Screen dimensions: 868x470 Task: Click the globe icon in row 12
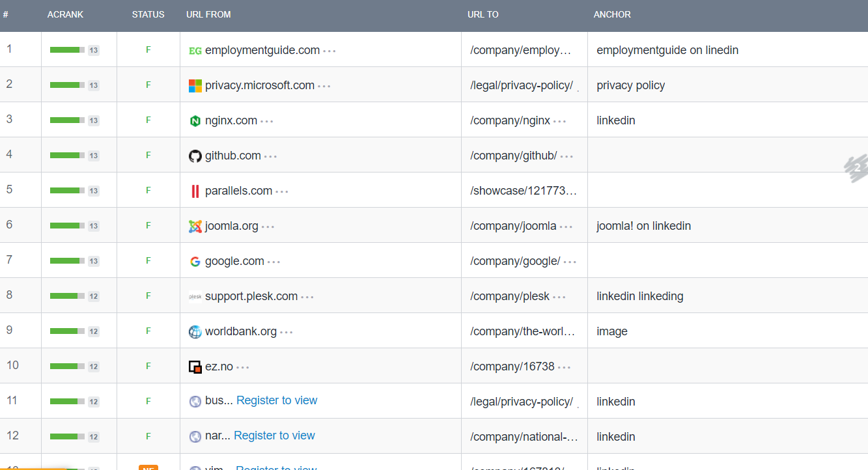coord(195,437)
